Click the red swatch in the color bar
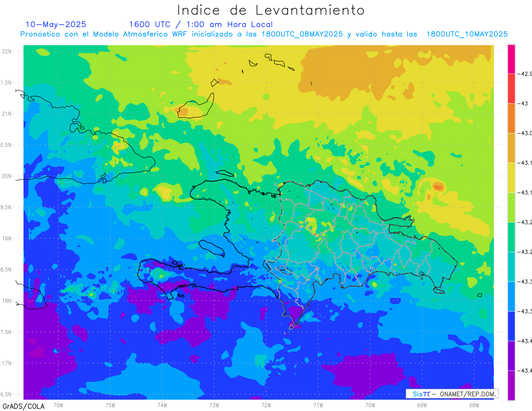 pyautogui.click(x=511, y=88)
